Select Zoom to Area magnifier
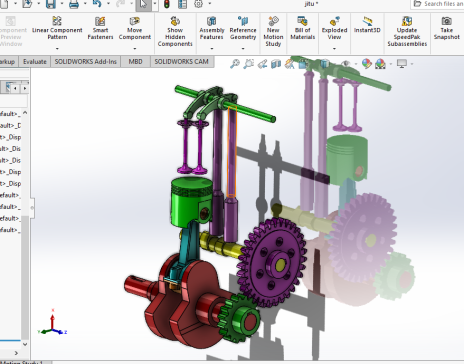Screen dimensions: 464x364 248,63
